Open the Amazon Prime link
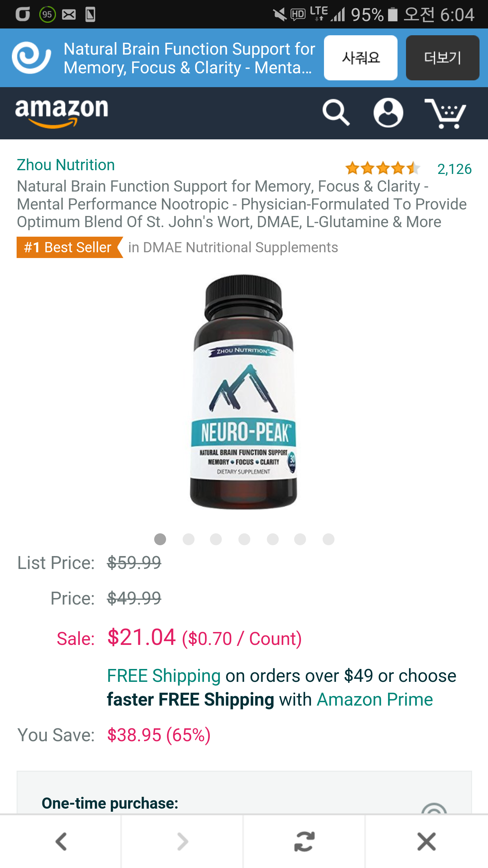The width and height of the screenshot is (488, 868). [375, 699]
